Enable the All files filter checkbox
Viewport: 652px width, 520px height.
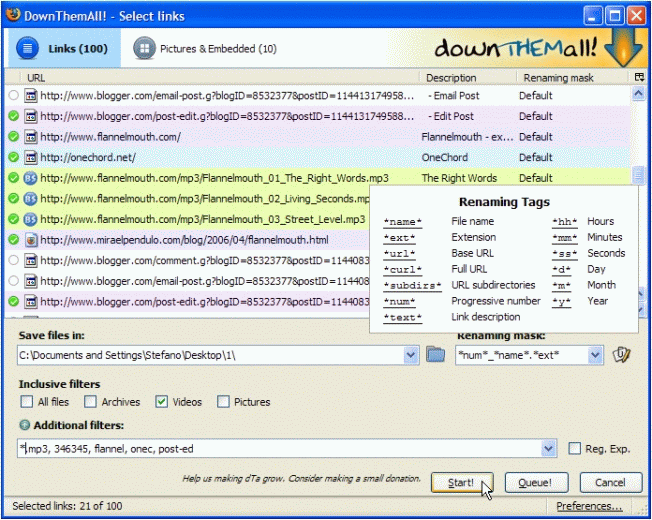click(27, 402)
